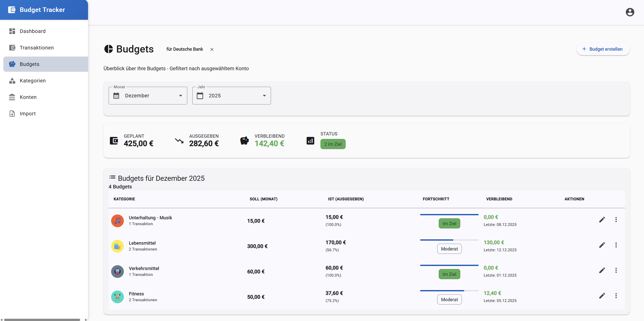Click the Verkehrsmittel train icon
This screenshot has width=644, height=321.
[117, 272]
